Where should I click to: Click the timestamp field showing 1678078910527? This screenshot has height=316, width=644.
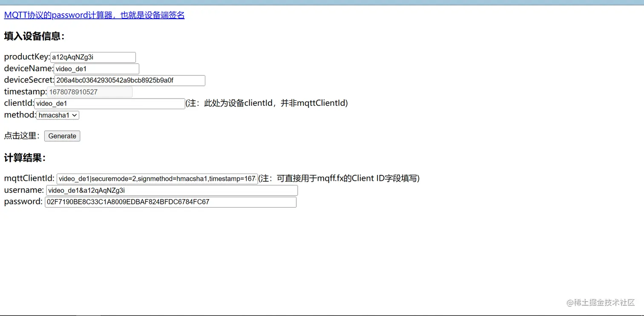[89, 92]
